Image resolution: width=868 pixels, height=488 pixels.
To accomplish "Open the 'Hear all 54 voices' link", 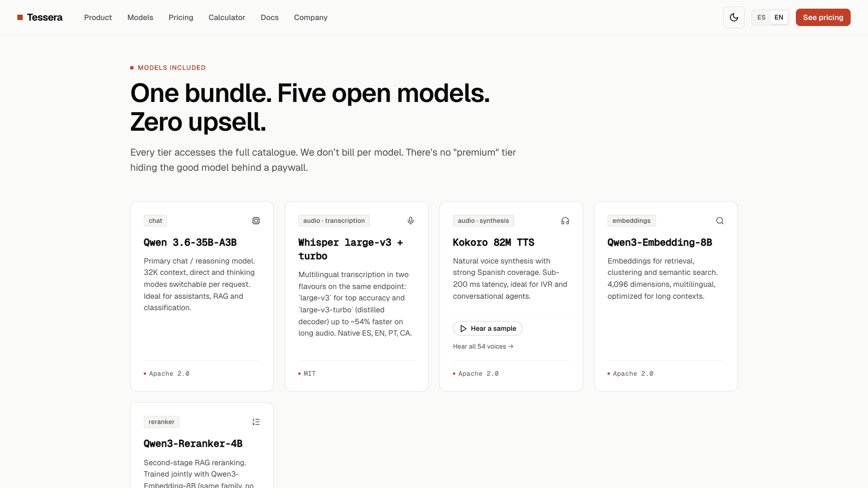I will point(483,346).
